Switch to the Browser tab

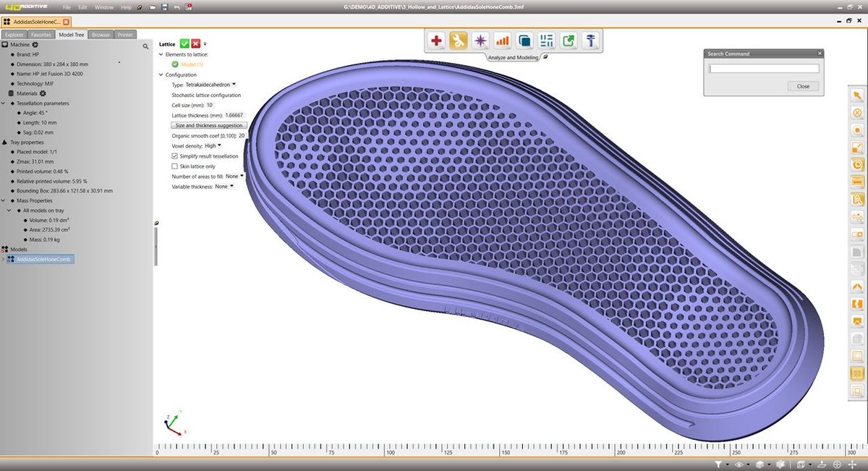coord(101,34)
